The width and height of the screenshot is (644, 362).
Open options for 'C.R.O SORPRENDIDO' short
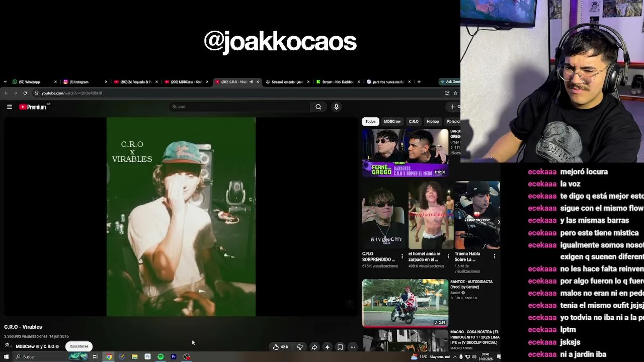402,256
